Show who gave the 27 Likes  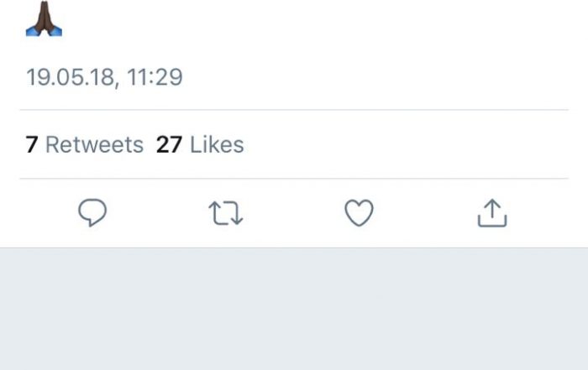point(200,144)
